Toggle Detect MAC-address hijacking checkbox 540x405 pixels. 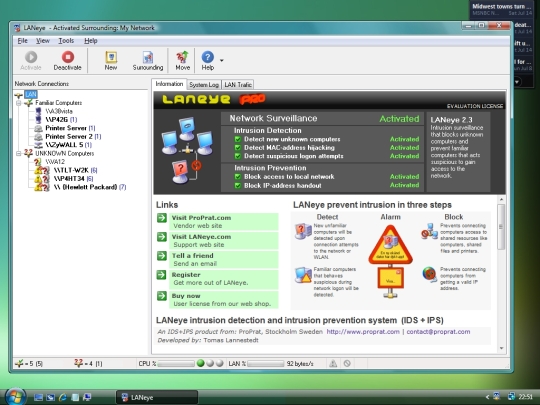point(238,148)
